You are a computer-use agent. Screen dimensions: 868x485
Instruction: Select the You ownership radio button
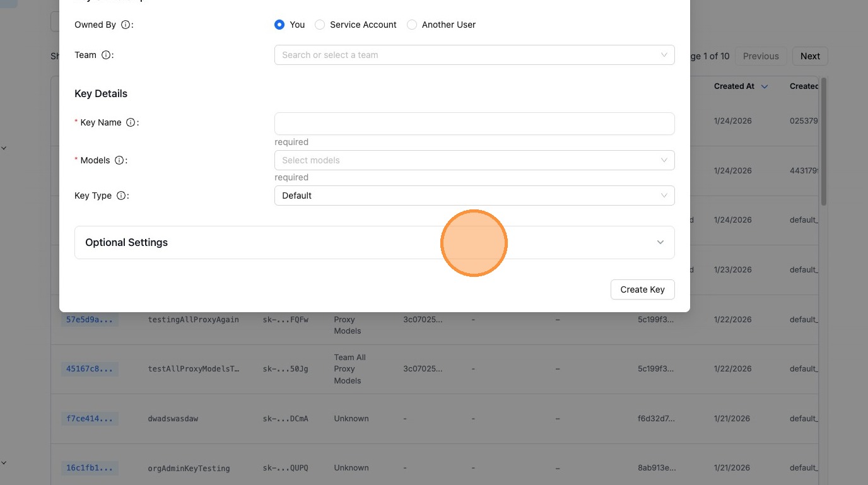point(279,25)
